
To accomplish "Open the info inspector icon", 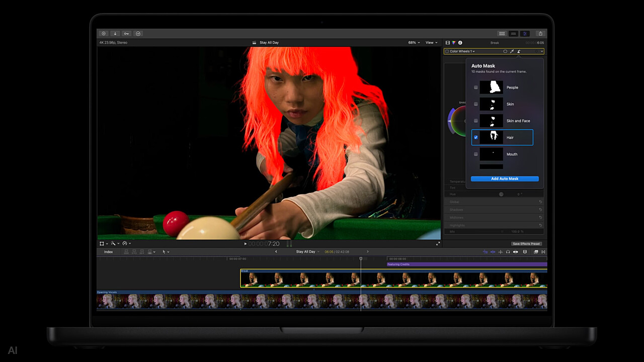I will click(460, 43).
